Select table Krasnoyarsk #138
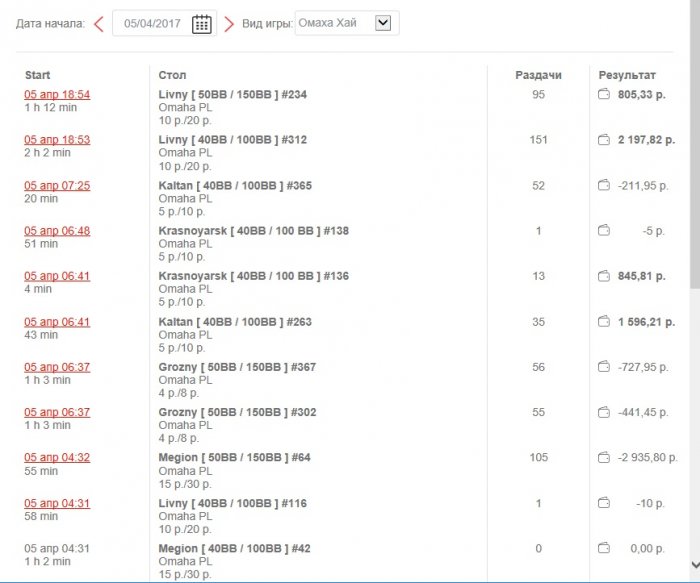The image size is (700, 583). [x=254, y=231]
